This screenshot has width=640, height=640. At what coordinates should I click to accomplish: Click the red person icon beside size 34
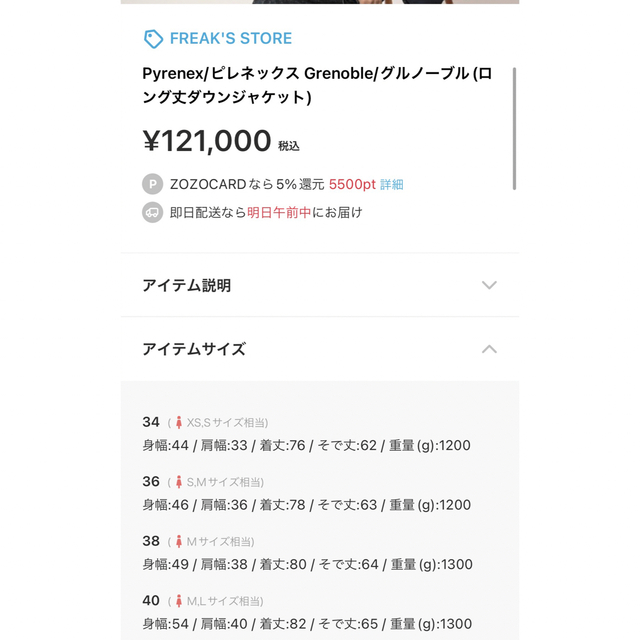pyautogui.click(x=178, y=422)
